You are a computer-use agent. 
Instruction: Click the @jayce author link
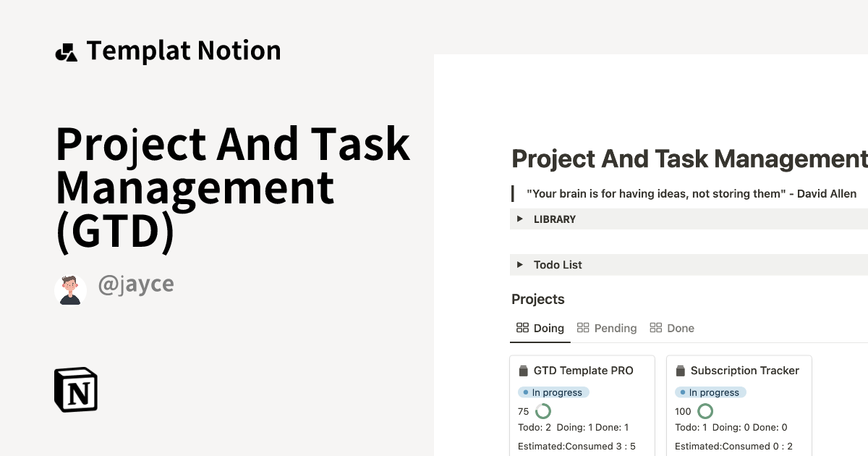(136, 283)
